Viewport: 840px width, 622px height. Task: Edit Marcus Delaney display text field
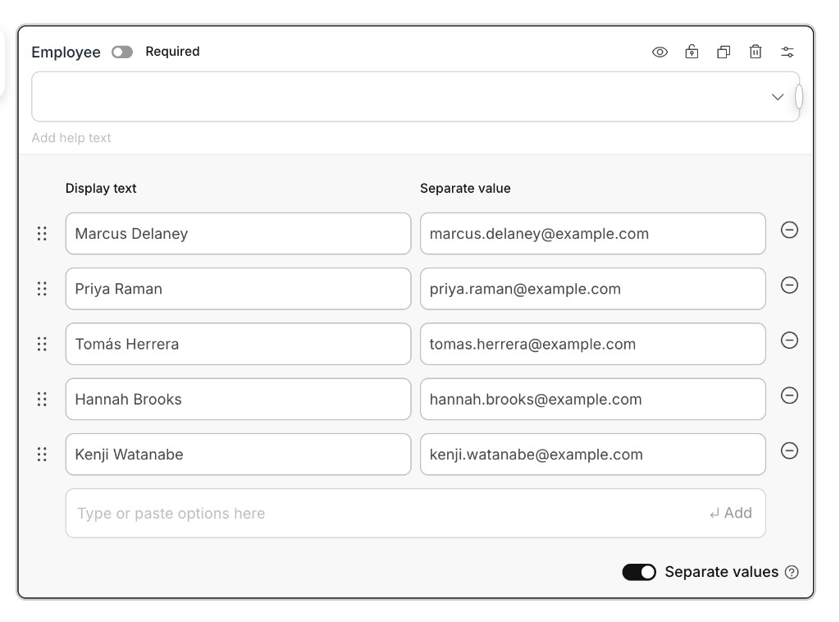(x=239, y=234)
